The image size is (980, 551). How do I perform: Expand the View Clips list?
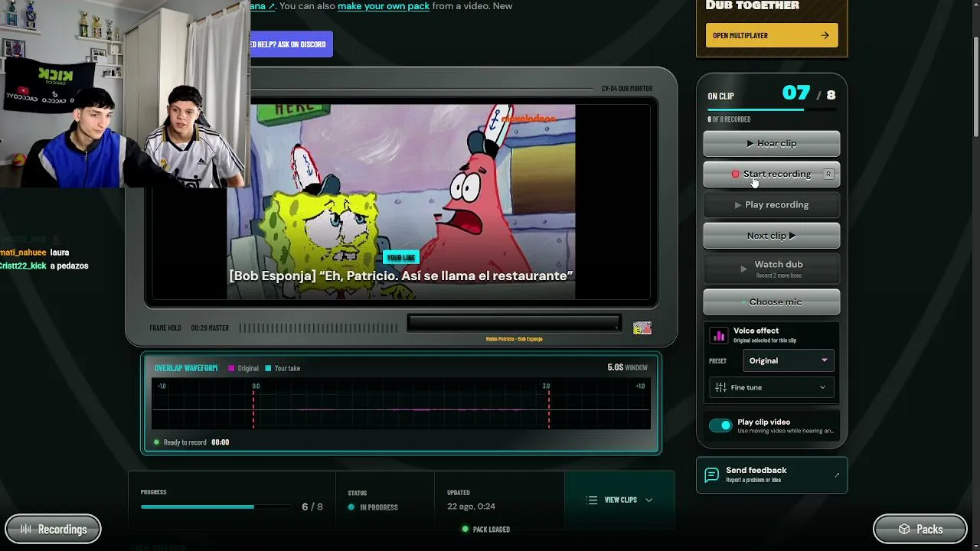coord(620,500)
